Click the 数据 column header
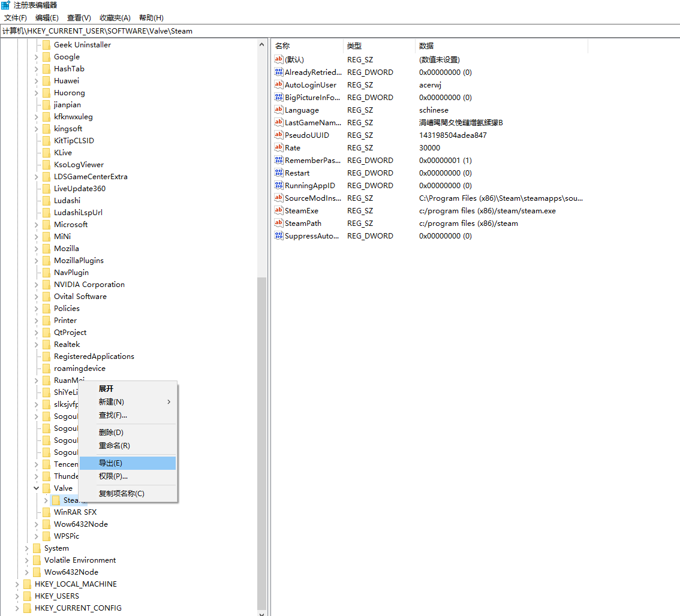This screenshot has height=616, width=680. 502,46
